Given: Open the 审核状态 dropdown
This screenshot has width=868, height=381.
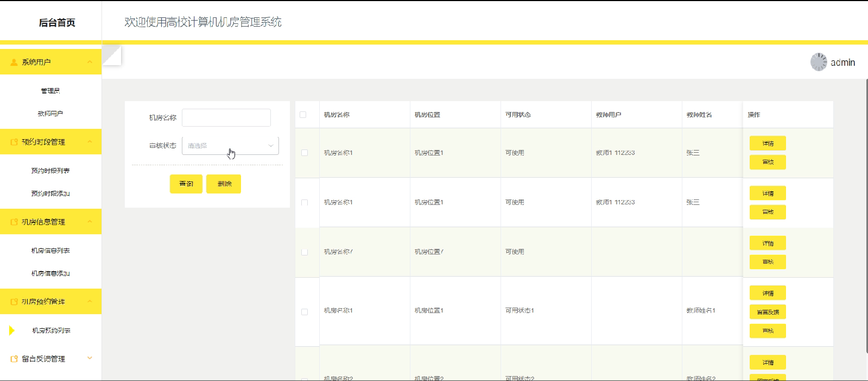Looking at the screenshot, I should (x=230, y=146).
